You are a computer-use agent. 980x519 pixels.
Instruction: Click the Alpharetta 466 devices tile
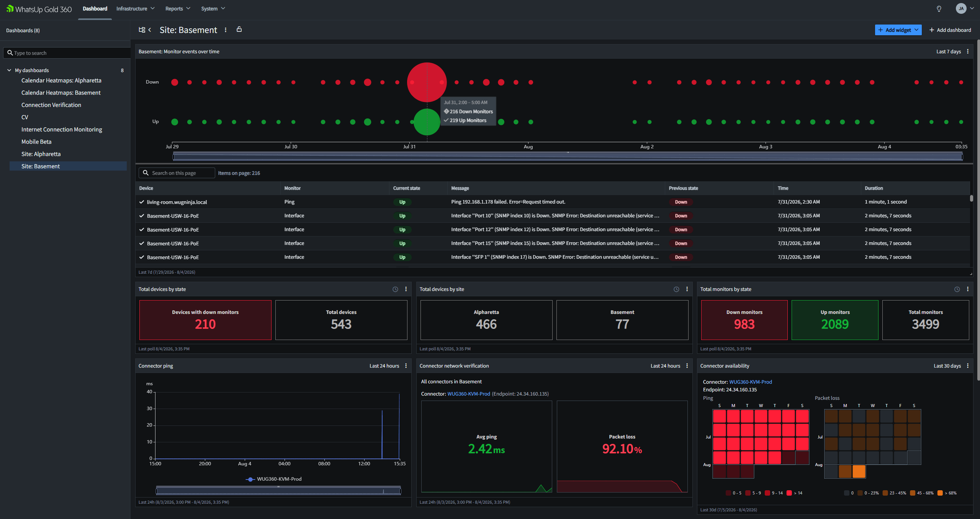tap(486, 320)
